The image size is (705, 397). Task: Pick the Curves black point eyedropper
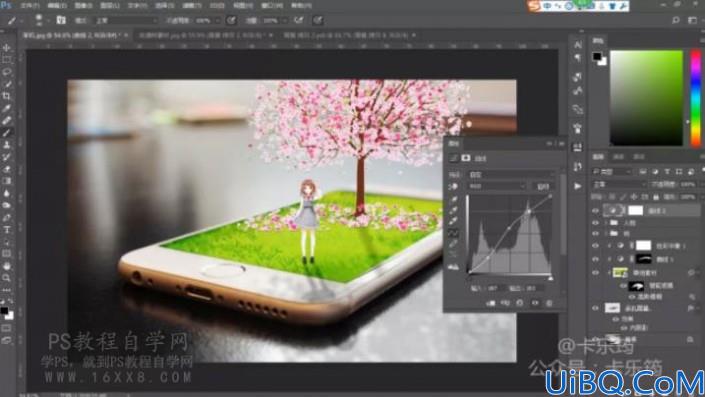pyautogui.click(x=453, y=199)
